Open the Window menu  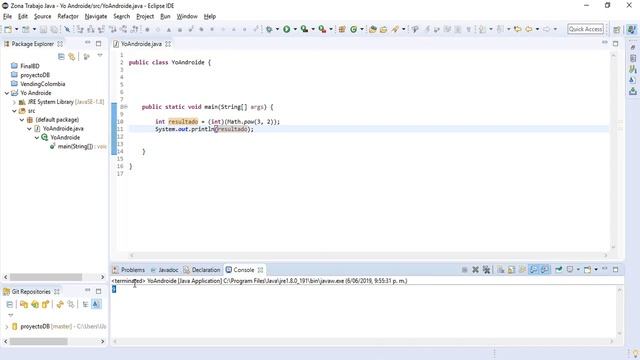click(187, 16)
